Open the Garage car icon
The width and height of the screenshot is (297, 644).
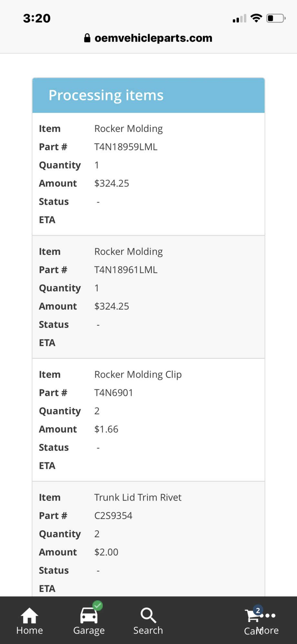click(89, 615)
